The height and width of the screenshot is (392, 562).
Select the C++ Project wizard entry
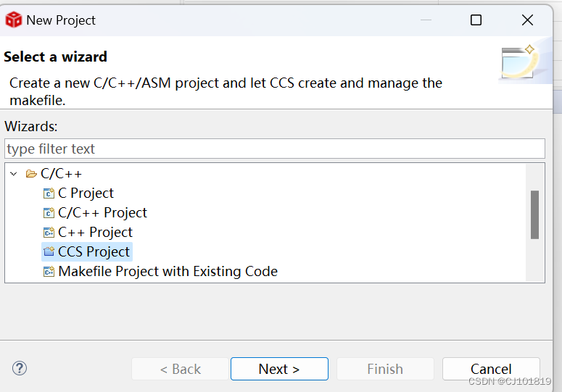[x=95, y=233]
